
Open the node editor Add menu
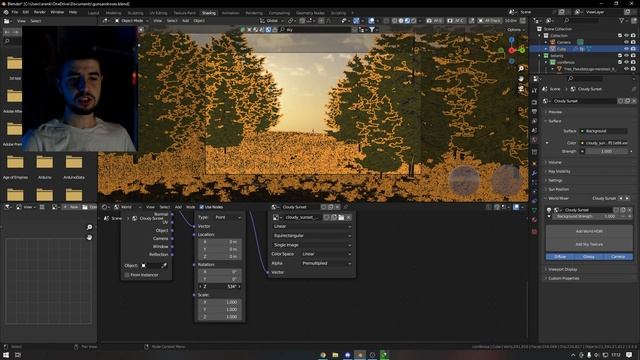point(178,207)
